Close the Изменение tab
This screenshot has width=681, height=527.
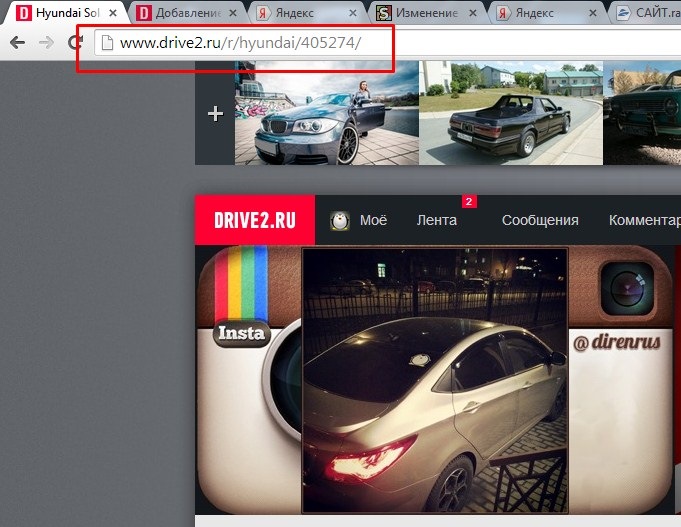point(473,13)
